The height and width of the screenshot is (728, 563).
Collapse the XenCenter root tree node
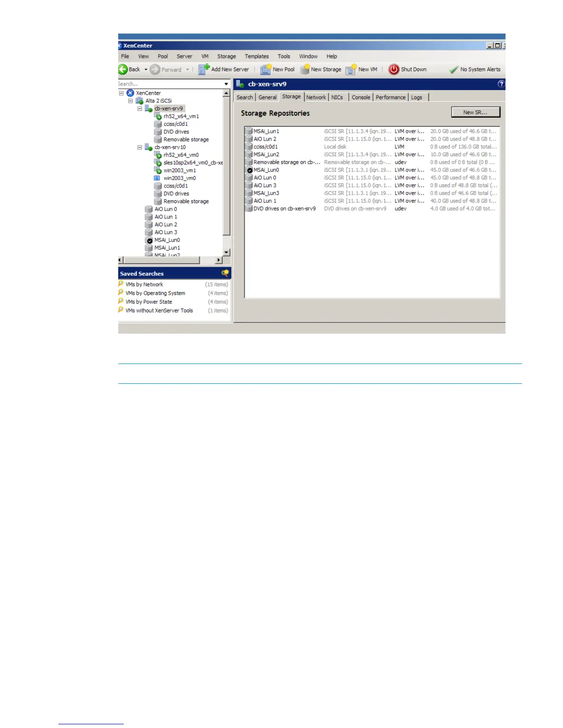click(x=121, y=93)
